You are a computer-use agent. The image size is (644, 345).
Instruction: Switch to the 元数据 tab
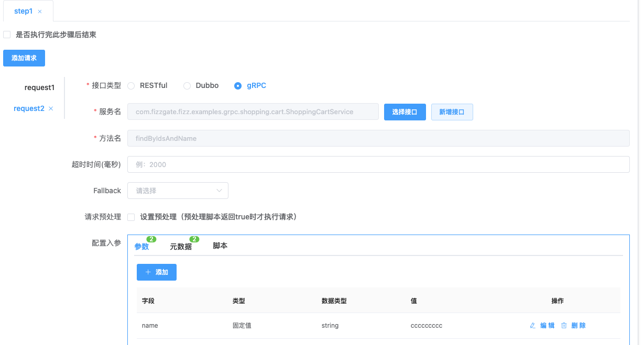coord(181,246)
